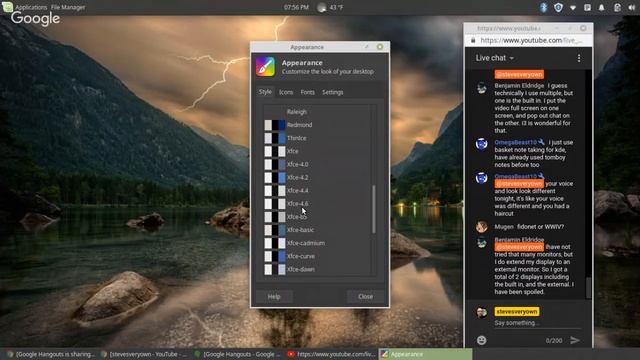Click the Appearance paintbrush app icon

point(265,67)
